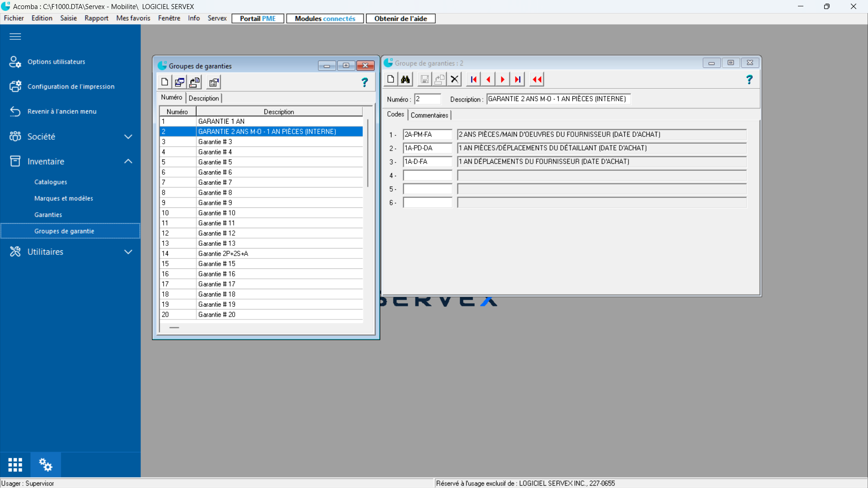868x488 pixels.
Task: Expand the Société section
Action: point(128,136)
